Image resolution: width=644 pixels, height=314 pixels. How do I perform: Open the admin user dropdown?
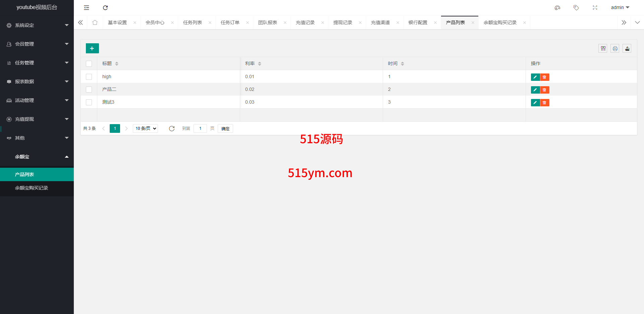tap(620, 8)
